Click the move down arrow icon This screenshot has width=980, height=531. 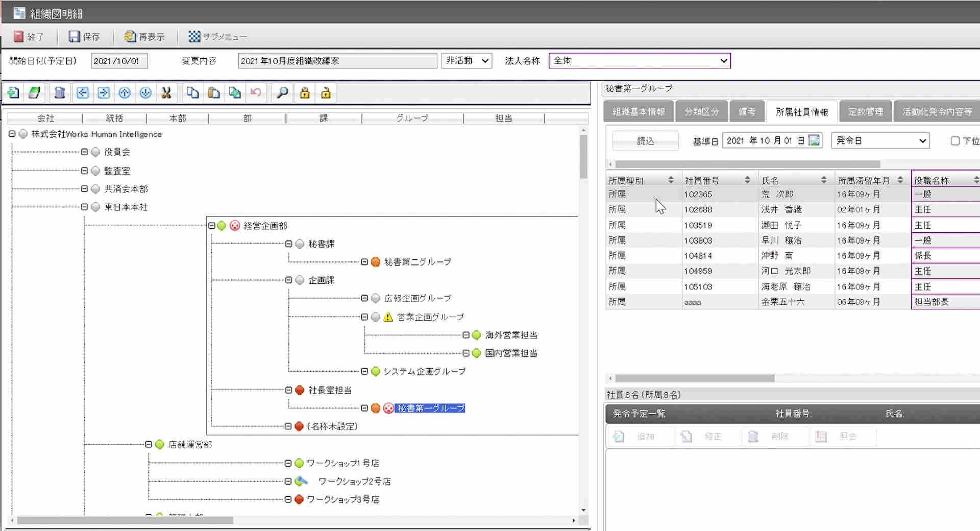click(x=145, y=92)
